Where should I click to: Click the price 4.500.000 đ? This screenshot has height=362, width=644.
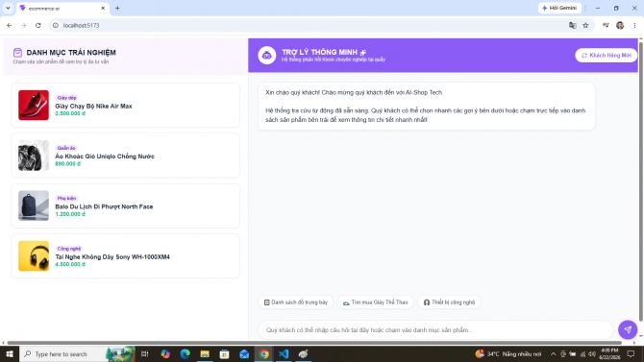pyautogui.click(x=70, y=264)
